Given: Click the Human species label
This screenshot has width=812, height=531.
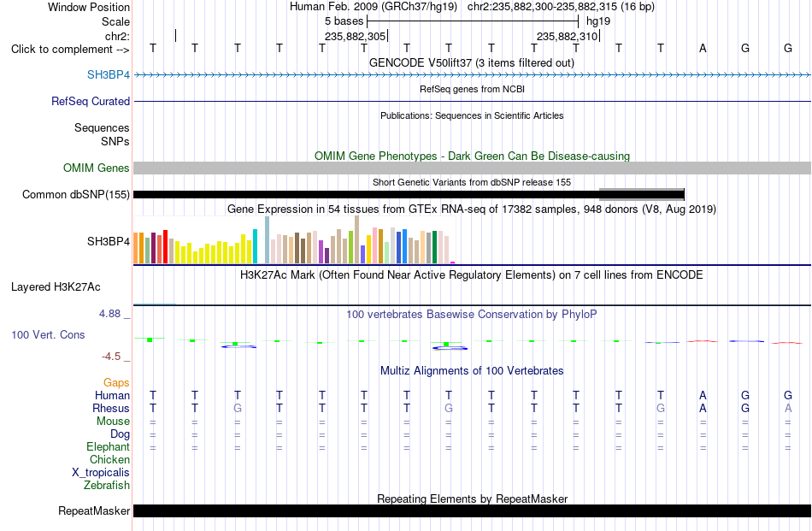Looking at the screenshot, I should pyautogui.click(x=112, y=395).
